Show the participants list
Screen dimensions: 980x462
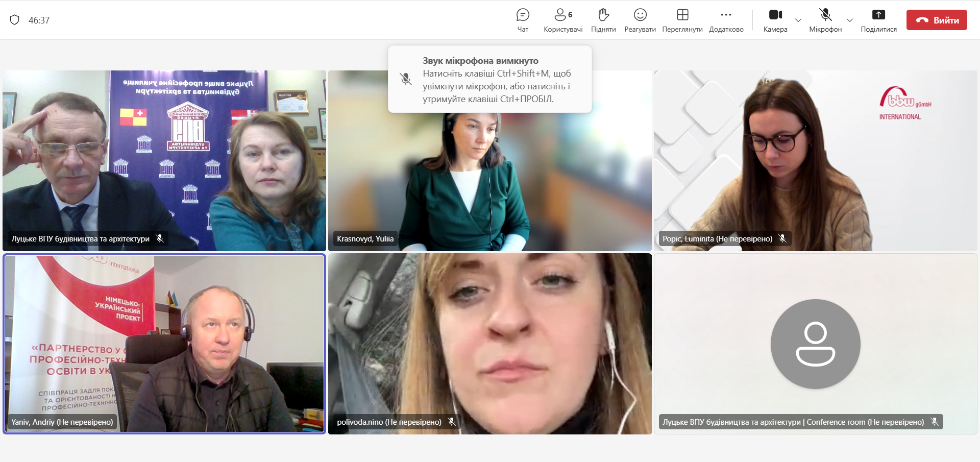pos(562,20)
